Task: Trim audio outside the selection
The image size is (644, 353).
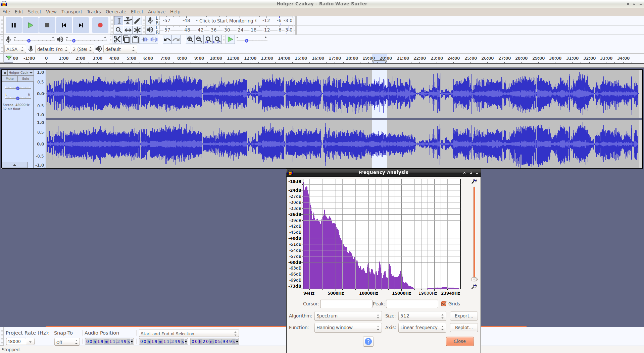Action: [145, 40]
